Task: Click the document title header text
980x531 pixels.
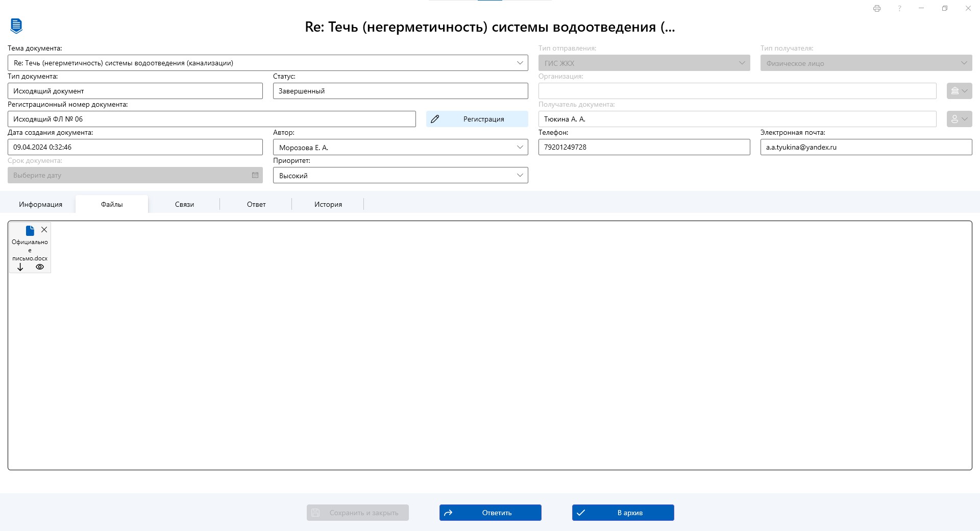Action: (490, 27)
